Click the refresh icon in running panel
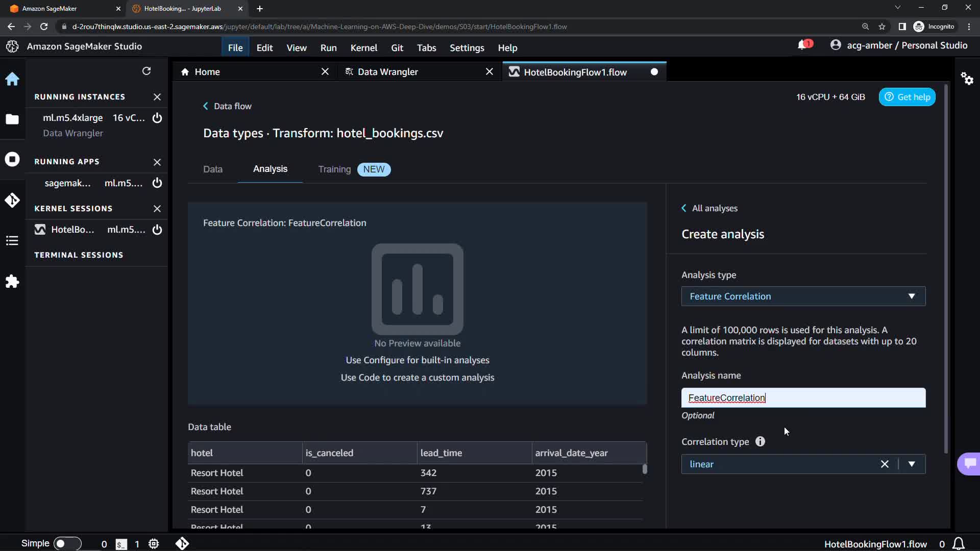 (146, 71)
